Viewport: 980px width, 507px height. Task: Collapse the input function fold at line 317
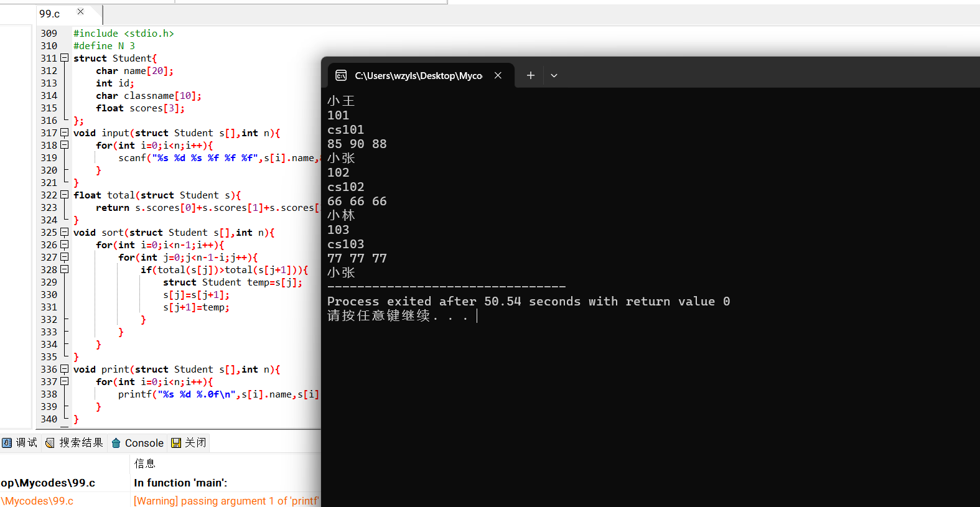coord(64,133)
